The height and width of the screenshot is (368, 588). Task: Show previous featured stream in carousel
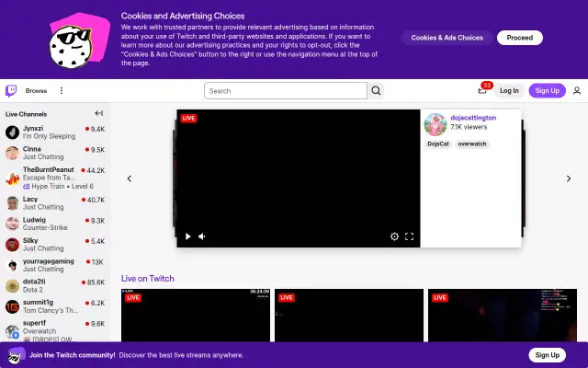click(130, 178)
